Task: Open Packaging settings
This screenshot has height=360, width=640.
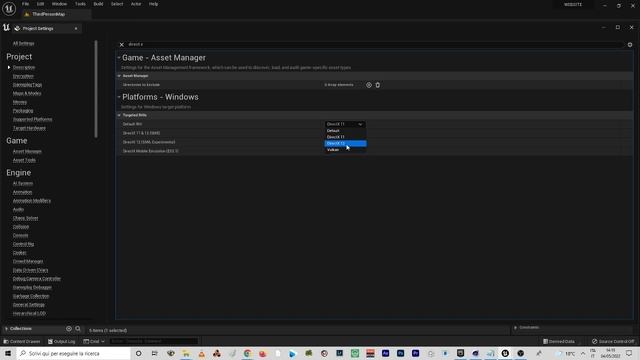Action: [x=23, y=111]
